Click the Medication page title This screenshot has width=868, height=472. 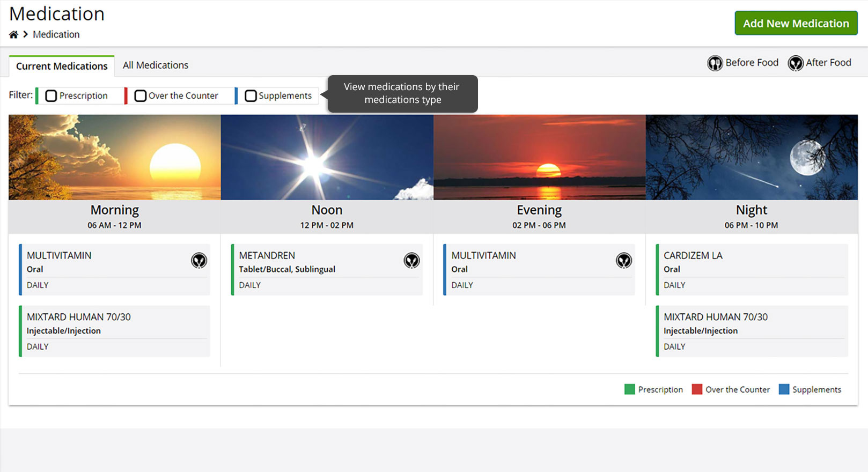click(x=57, y=14)
